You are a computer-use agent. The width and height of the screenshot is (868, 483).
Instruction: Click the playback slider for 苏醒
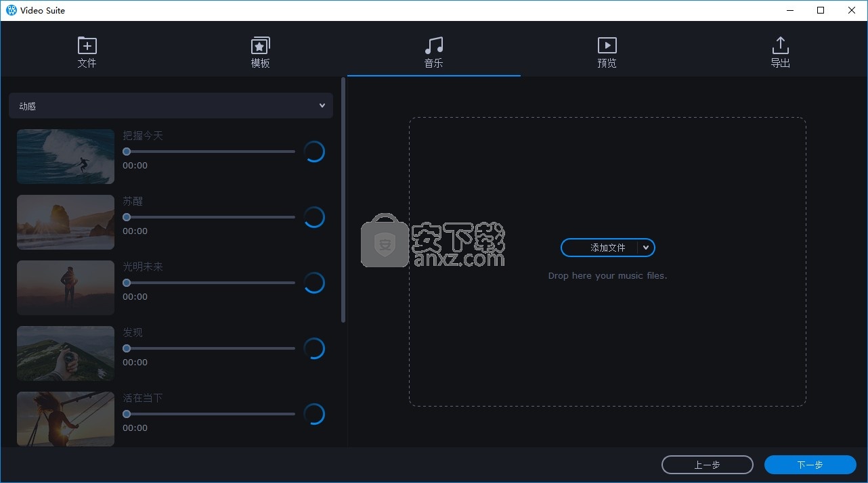click(x=209, y=217)
